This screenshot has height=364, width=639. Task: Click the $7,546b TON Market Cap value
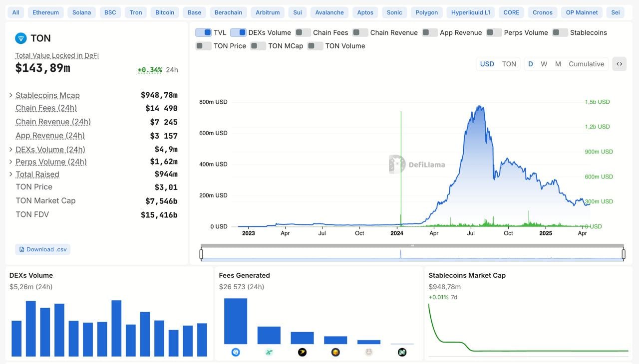coord(161,201)
